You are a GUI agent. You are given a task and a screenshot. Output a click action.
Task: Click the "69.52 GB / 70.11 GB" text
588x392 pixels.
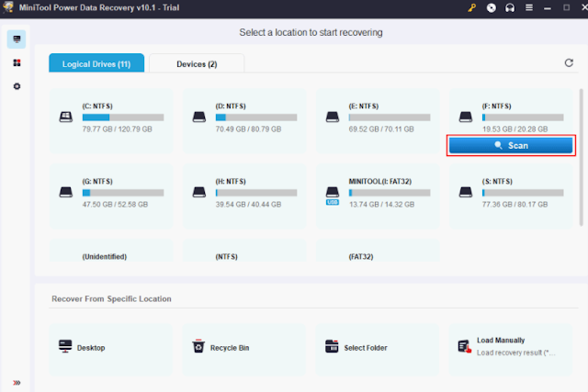381,129
